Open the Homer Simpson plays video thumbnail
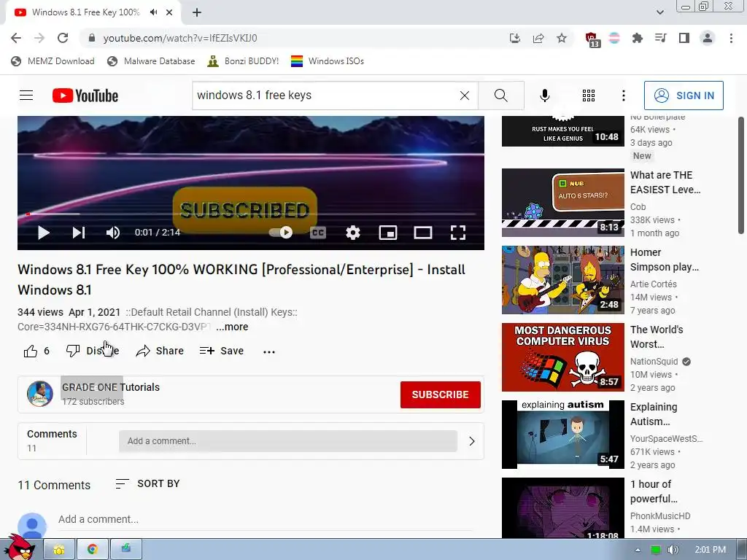This screenshot has height=560, width=747. pos(562,280)
